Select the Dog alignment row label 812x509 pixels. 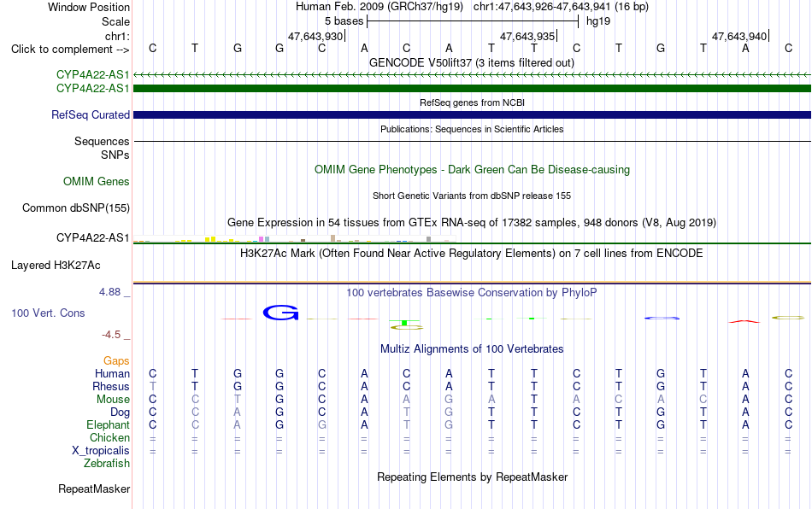pos(120,412)
